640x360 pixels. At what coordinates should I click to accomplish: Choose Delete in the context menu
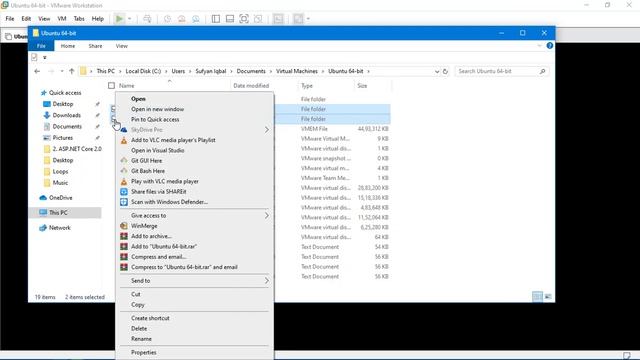tap(139, 329)
